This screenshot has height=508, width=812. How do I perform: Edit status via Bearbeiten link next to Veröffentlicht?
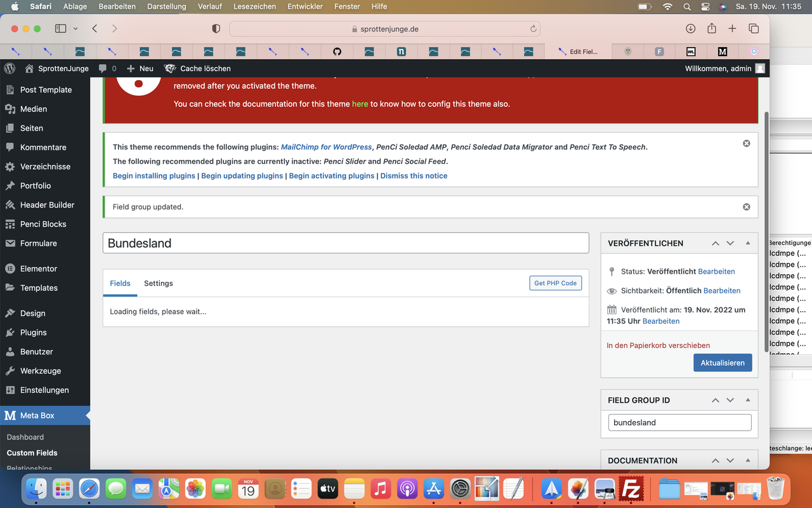point(716,271)
